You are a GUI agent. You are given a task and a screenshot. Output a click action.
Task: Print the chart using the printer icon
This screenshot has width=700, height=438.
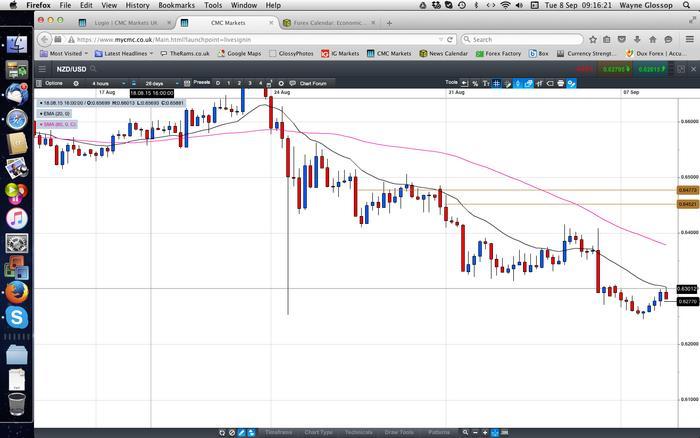(561, 83)
